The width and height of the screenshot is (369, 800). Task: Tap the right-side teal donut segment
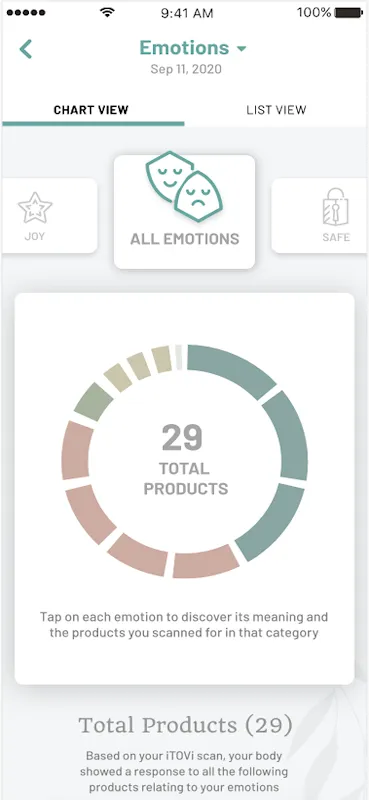(x=287, y=435)
